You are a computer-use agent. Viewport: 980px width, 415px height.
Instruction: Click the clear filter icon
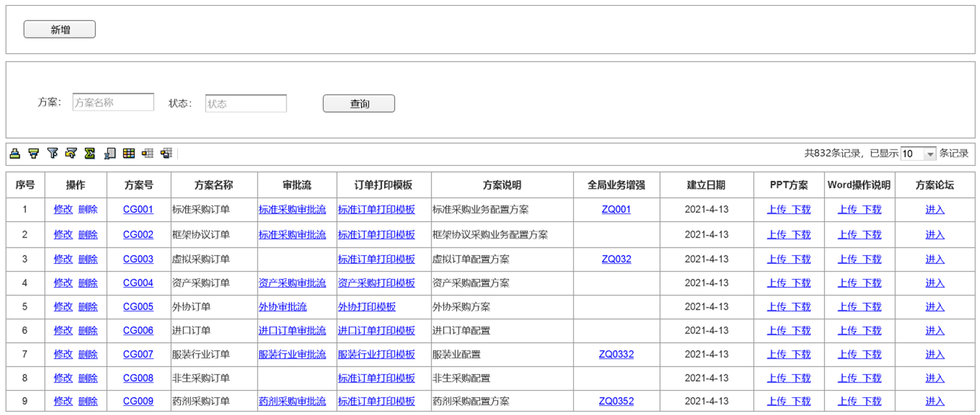[x=71, y=153]
